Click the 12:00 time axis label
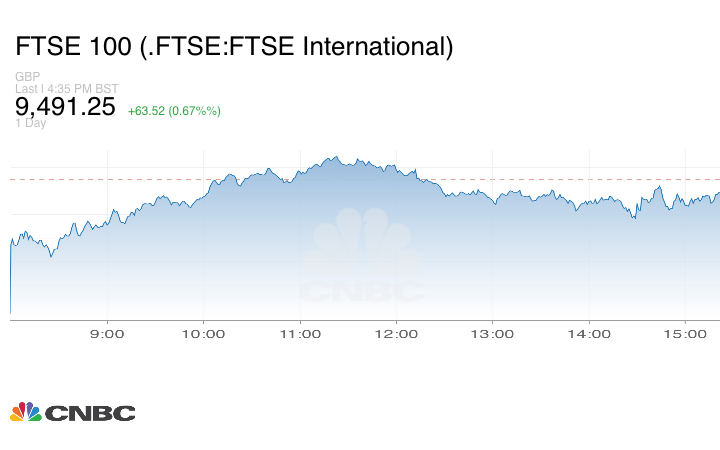Viewport: 720px width, 450px height. click(x=396, y=334)
